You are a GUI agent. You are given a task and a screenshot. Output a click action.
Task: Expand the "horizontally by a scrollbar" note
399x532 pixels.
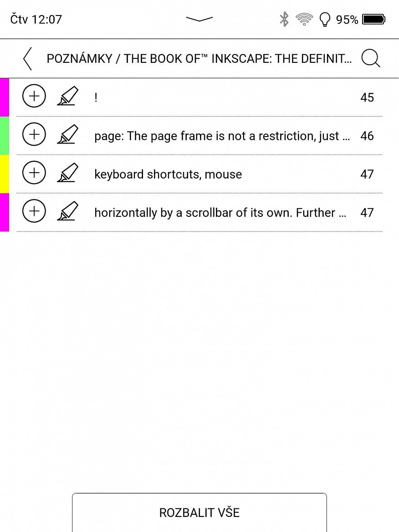pyautogui.click(x=34, y=212)
